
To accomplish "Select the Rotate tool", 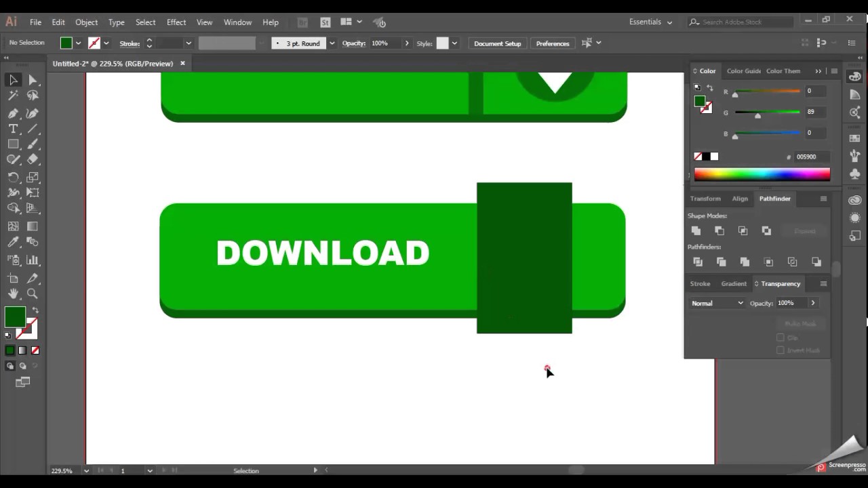I will (x=13, y=177).
